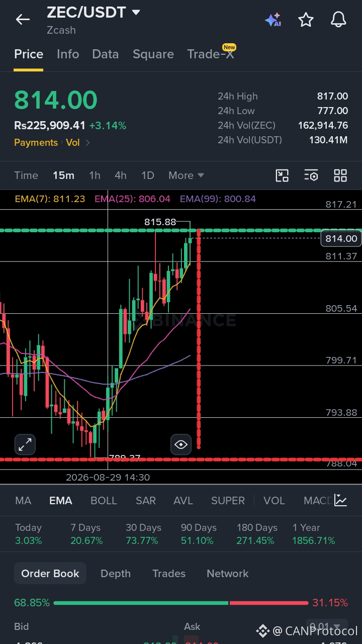Tap the 1 Year 1856.71% performance
This screenshot has width=362, height=644.
click(x=314, y=534)
